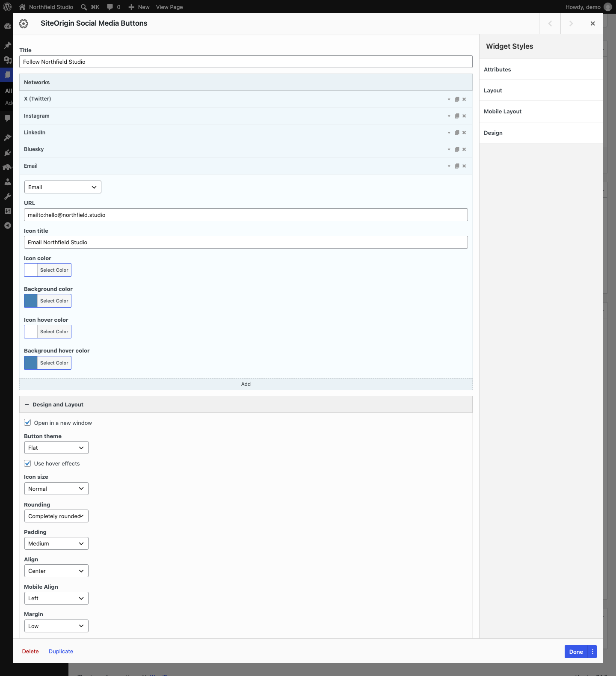Open the Design styles section

[541, 133]
